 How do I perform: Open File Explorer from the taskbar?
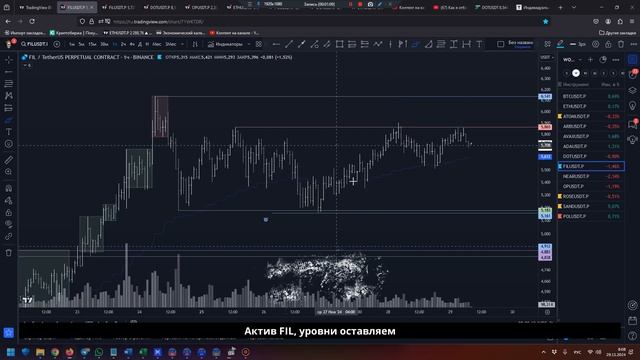point(40,352)
